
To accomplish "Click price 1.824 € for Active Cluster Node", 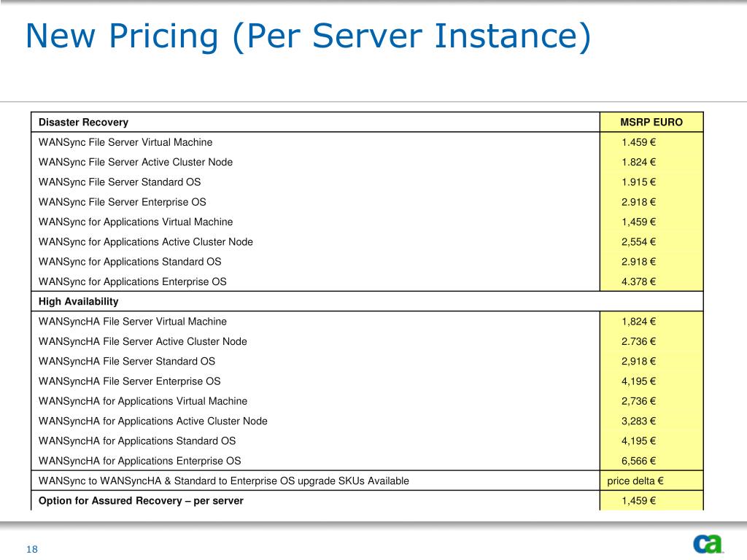I will point(638,163).
